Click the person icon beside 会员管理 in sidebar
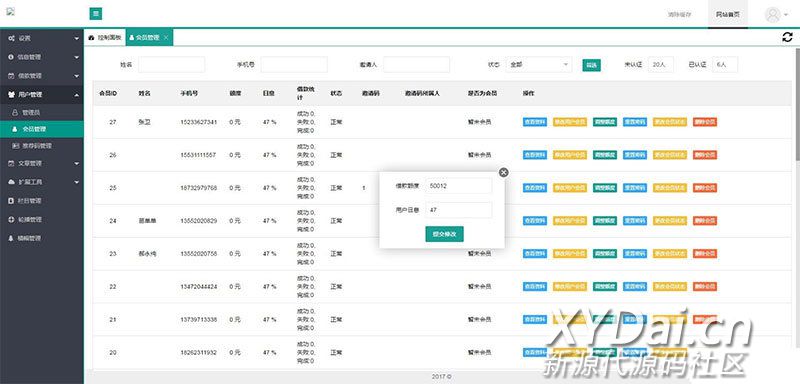 tap(15, 129)
